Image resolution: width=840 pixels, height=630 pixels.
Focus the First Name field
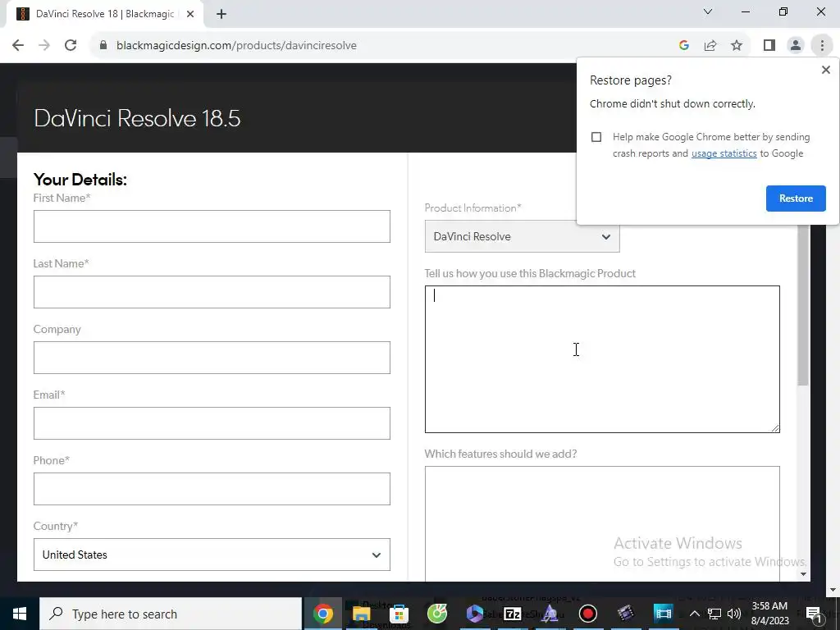[212, 226]
